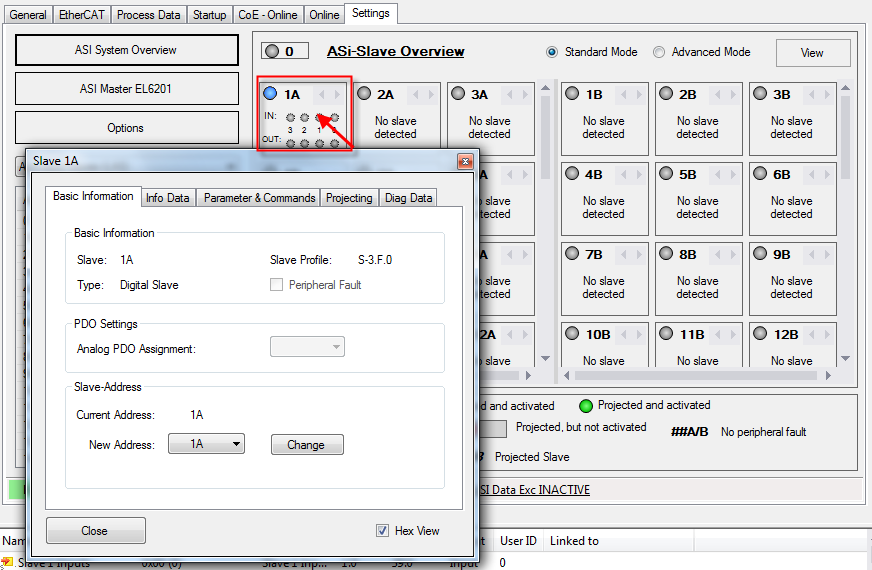Screen dimensions: 872x570
Task: Open the Process Data tab
Action: click(x=148, y=15)
